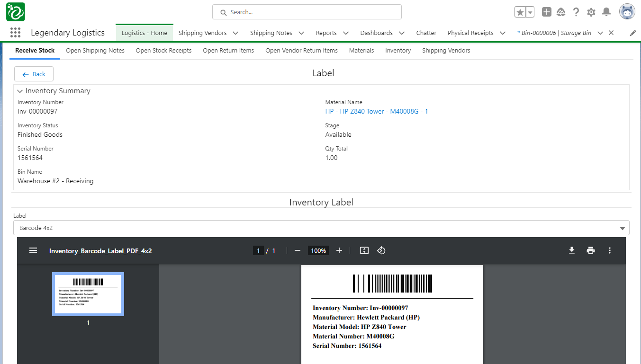Click the barcode image on the PDF page
Viewport: 641px width, 364px height.
(x=392, y=284)
